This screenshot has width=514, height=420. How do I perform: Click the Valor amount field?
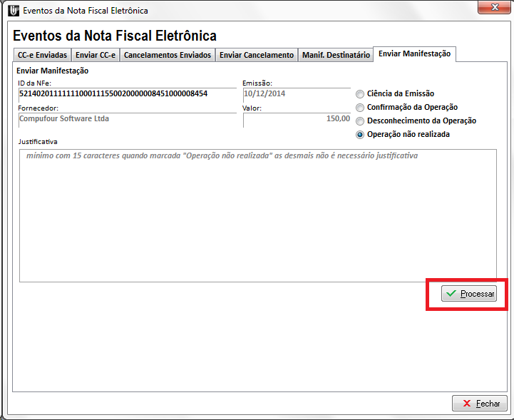pyautogui.click(x=297, y=119)
